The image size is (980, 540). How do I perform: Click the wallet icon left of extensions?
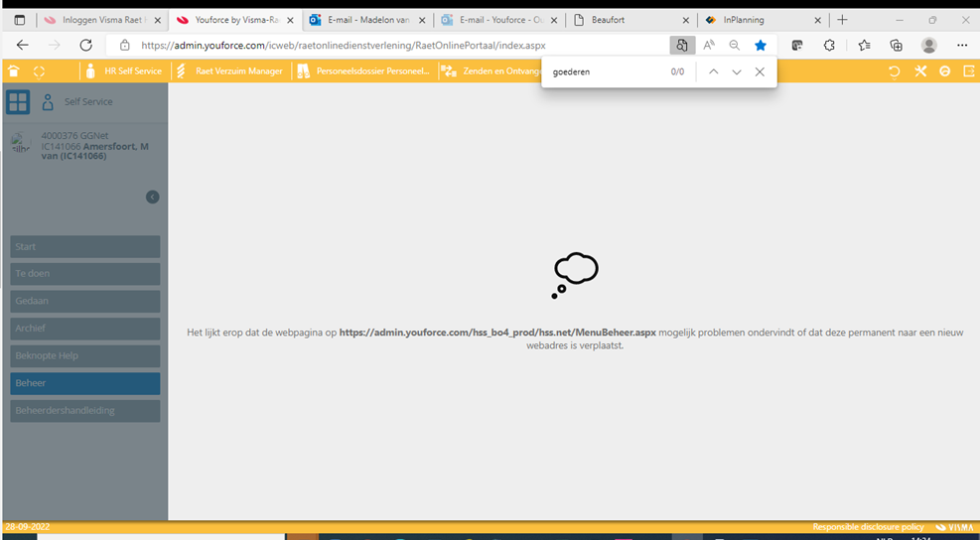tap(797, 45)
